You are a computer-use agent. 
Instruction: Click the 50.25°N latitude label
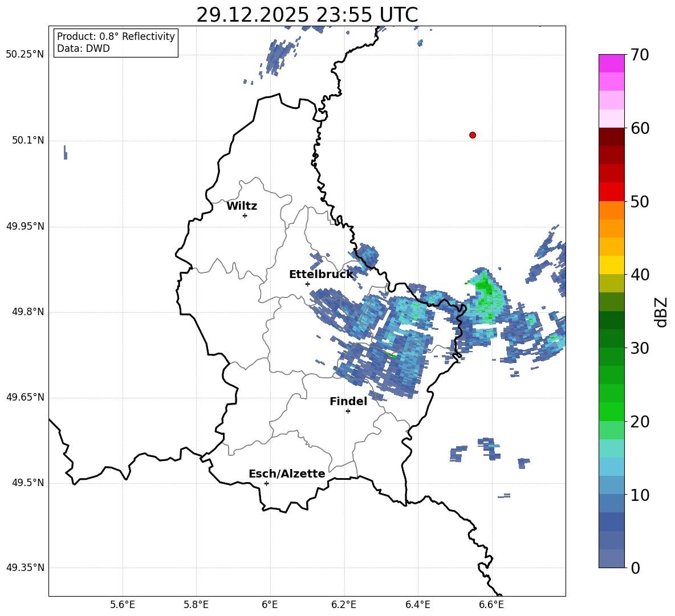point(25,55)
